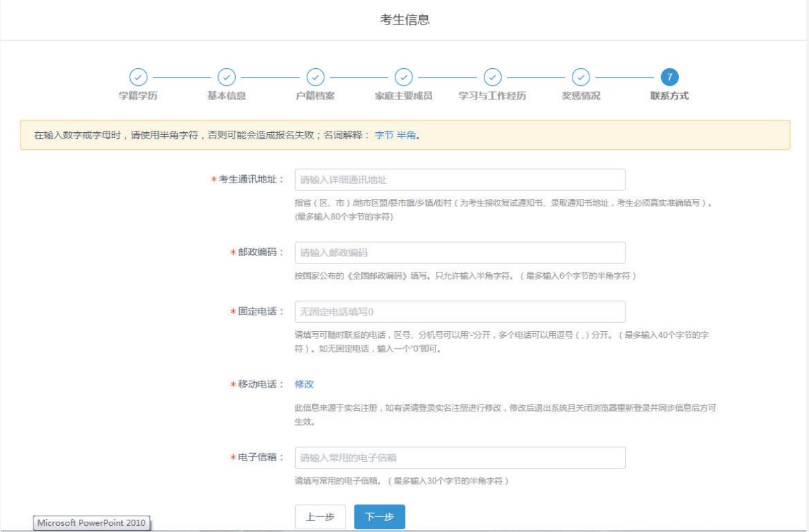Click the 下一步 button

tap(379, 516)
